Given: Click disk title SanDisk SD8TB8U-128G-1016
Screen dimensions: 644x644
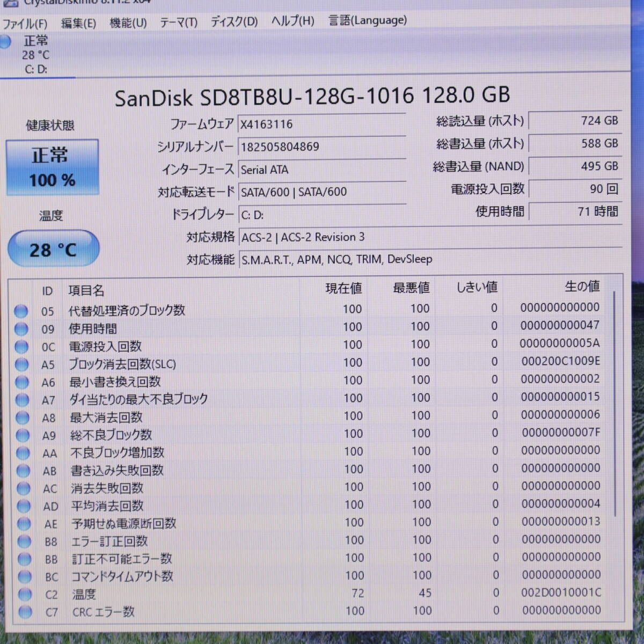Looking at the screenshot, I should (265, 97).
